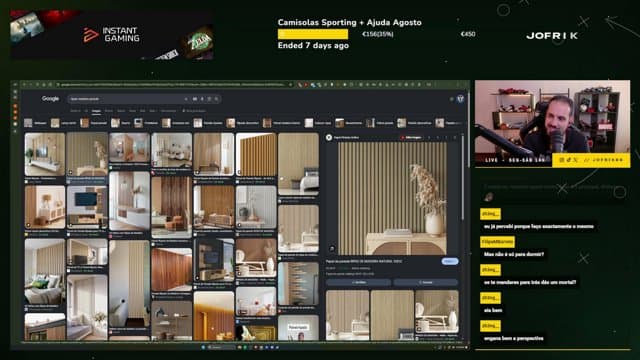Image resolution: width=640 pixels, height=360 pixels.
Task: Open the Google account profile avatar
Action: tap(460, 99)
